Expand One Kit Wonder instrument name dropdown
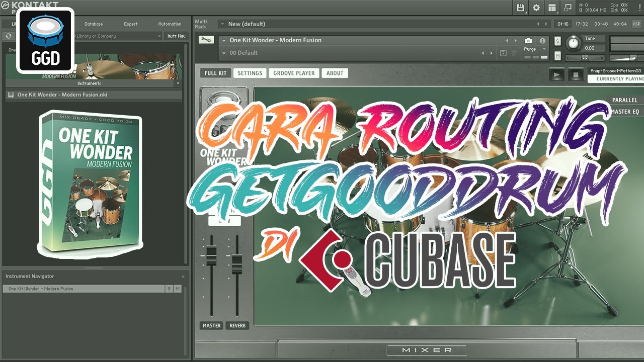This screenshot has width=644, height=362. [223, 40]
